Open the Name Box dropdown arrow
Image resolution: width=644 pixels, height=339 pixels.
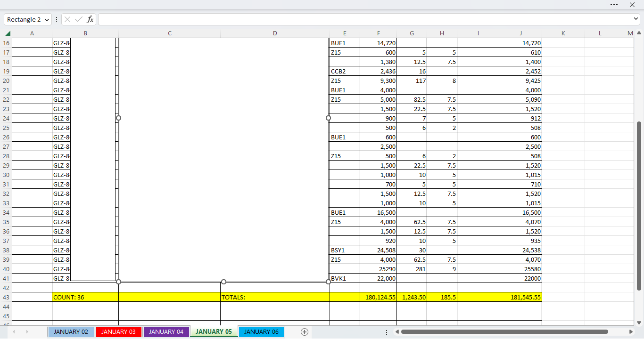coord(46,20)
